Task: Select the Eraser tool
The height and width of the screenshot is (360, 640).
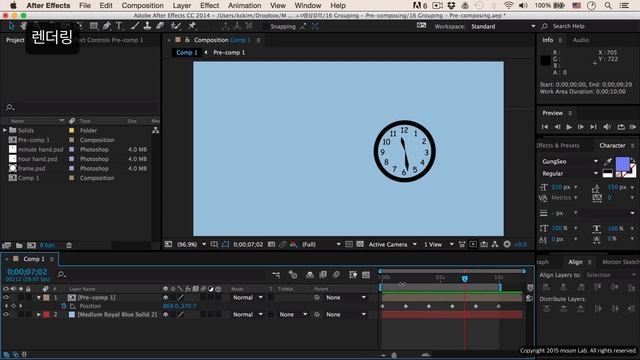Action: click(160, 26)
